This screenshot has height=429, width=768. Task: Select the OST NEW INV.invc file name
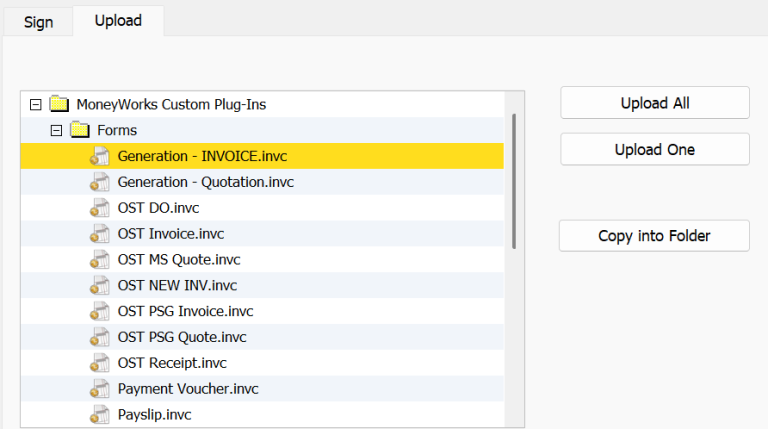coord(177,286)
